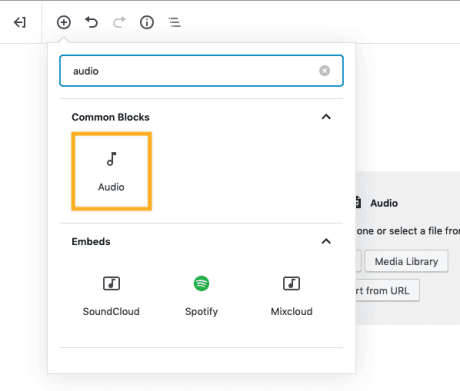The image size is (460, 391).
Task: Click the Insert from URL button
Action: point(387,290)
